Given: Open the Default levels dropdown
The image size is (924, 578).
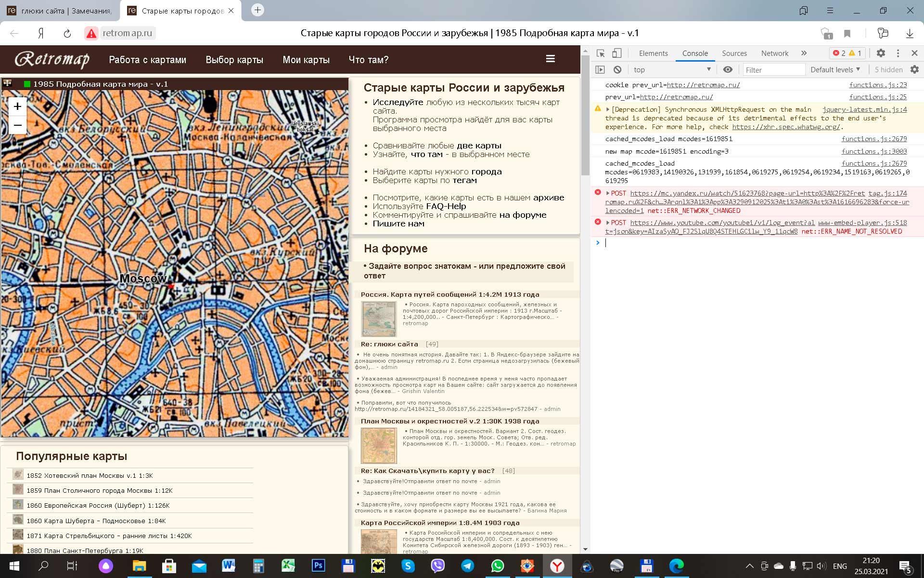Looking at the screenshot, I should pos(835,70).
